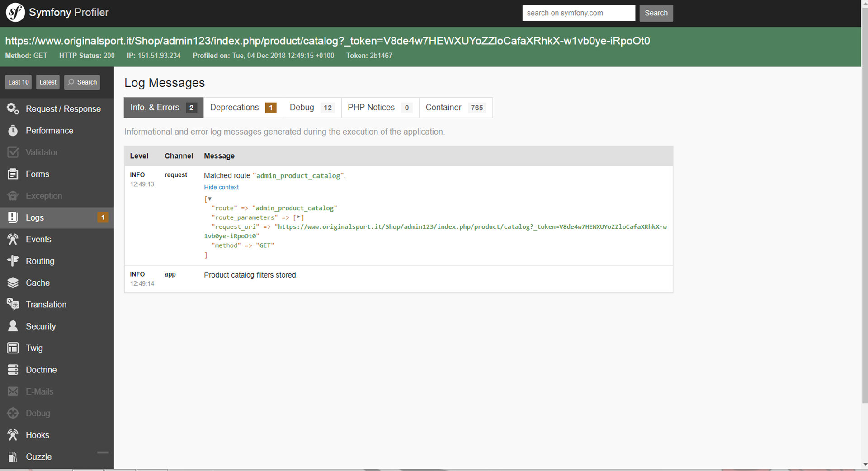Click the Symfony logo icon
Viewport: 868px width, 471px height.
pos(15,12)
